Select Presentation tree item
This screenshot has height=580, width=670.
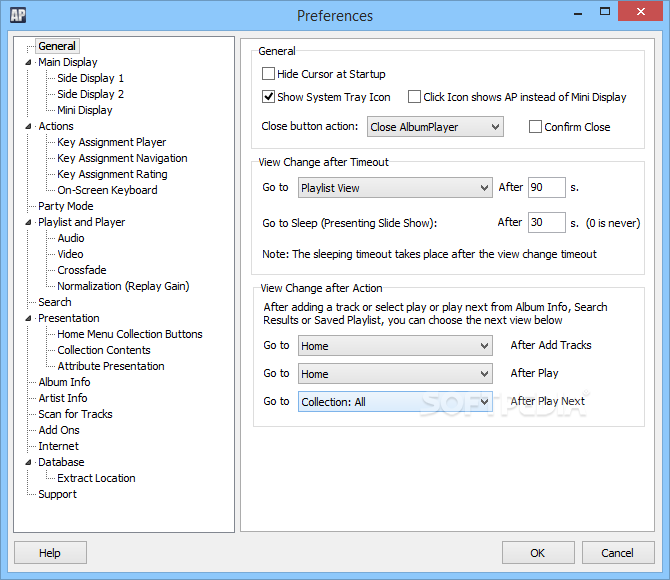pyautogui.click(x=69, y=318)
